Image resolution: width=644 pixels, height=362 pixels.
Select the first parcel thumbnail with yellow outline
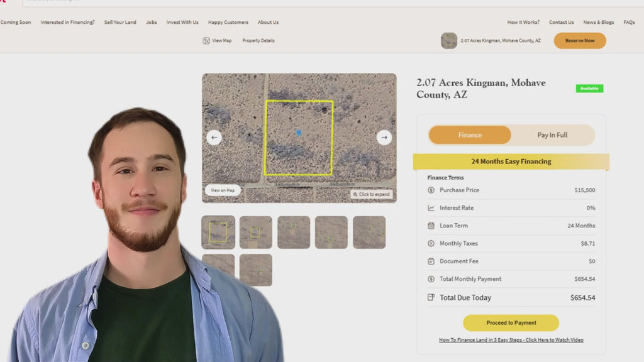pos(218,233)
